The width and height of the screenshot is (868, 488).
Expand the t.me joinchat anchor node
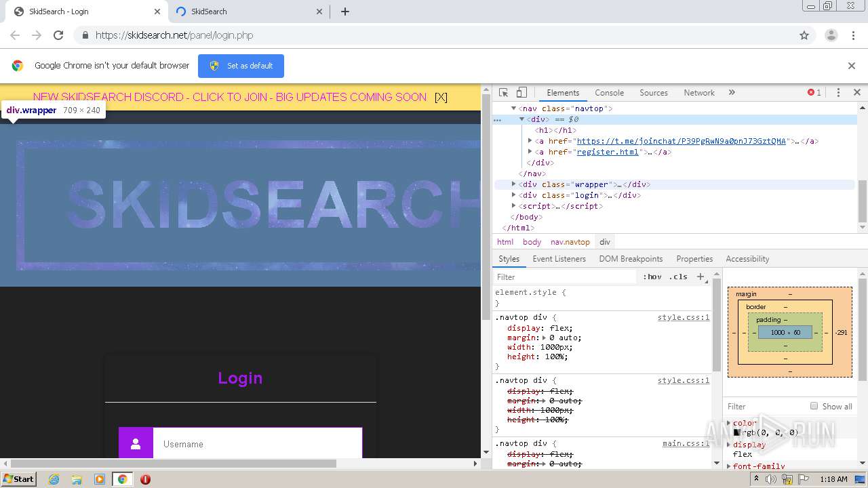[x=530, y=141]
